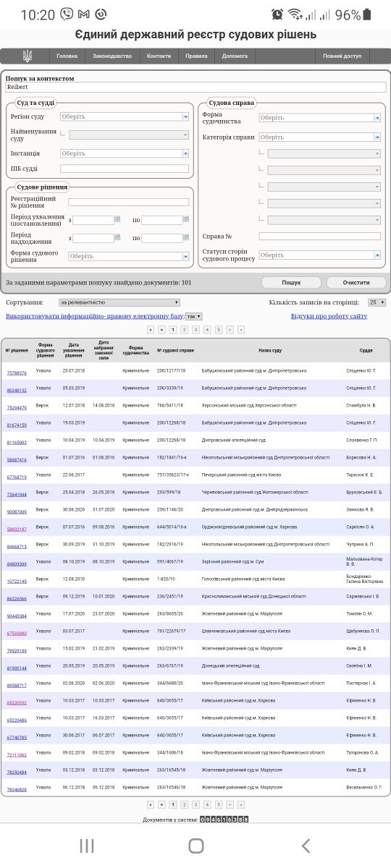Tap the Android recent apps icon
The width and height of the screenshot is (391, 868).
[x=86, y=846]
